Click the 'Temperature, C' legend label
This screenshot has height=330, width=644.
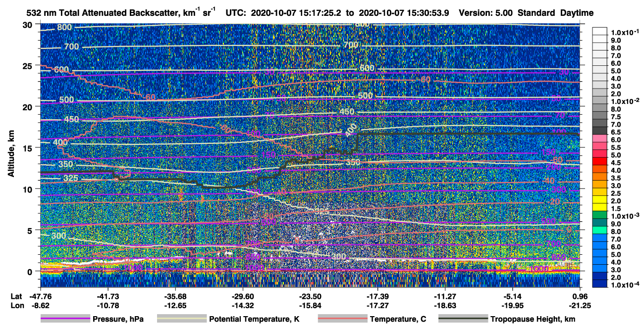(398, 319)
